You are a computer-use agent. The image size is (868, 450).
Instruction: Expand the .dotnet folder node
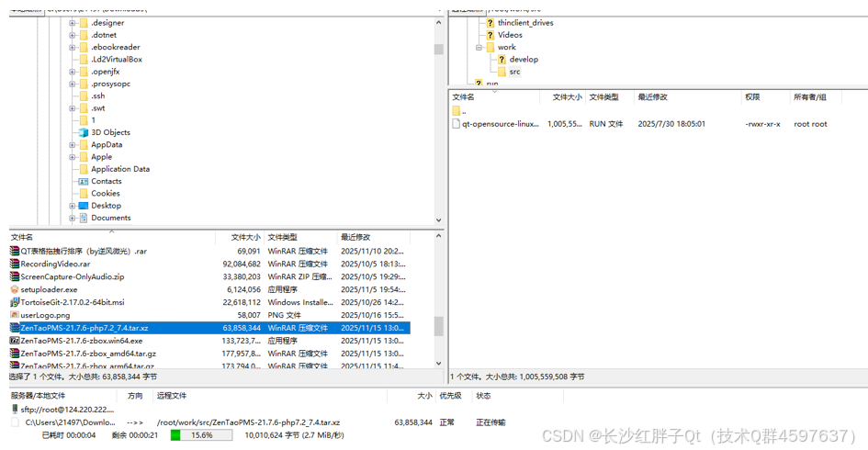(x=72, y=36)
